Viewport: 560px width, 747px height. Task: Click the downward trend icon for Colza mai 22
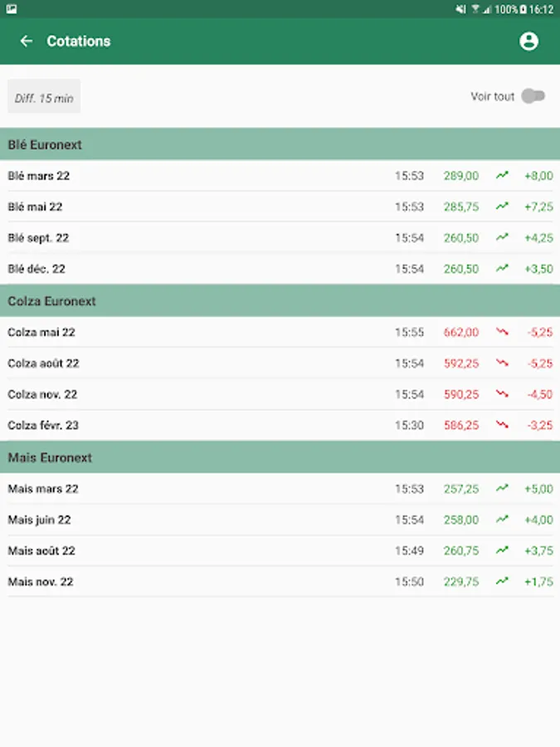point(502,332)
